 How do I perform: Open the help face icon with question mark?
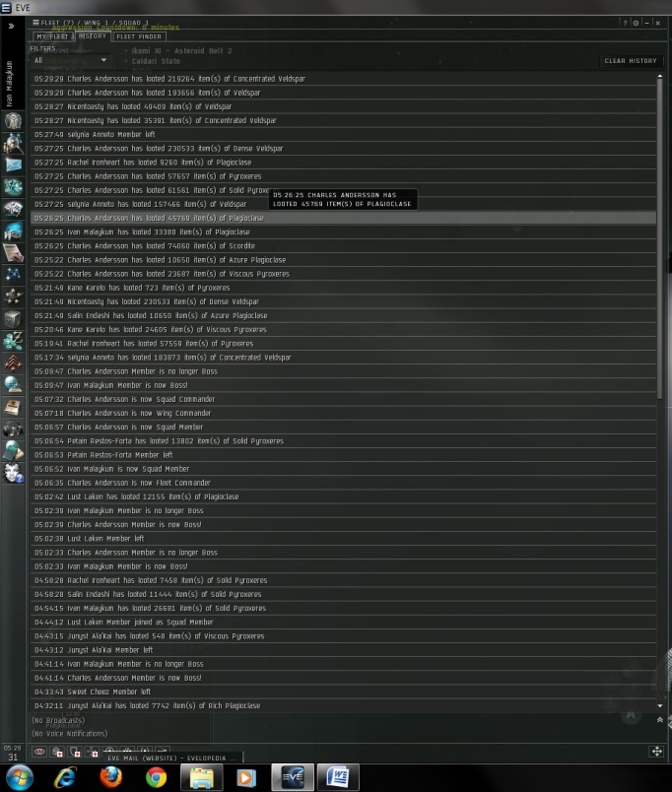coord(13,473)
